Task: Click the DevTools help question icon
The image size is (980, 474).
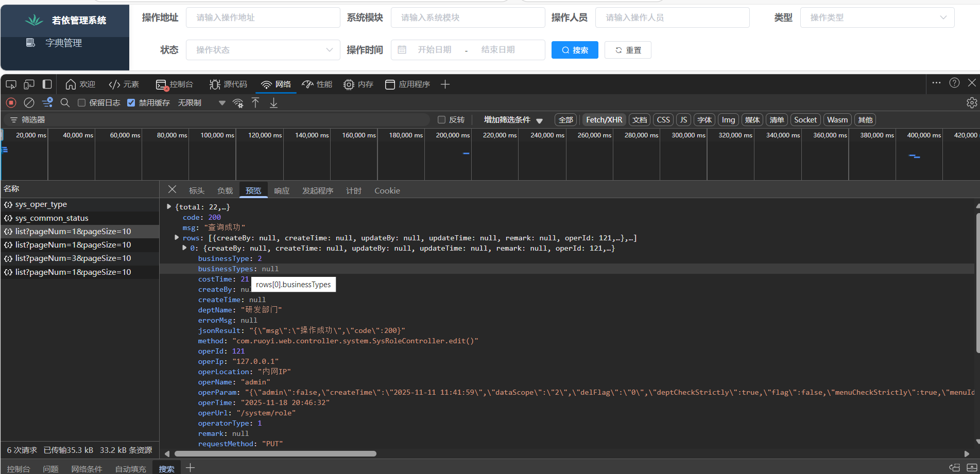Action: pos(954,82)
